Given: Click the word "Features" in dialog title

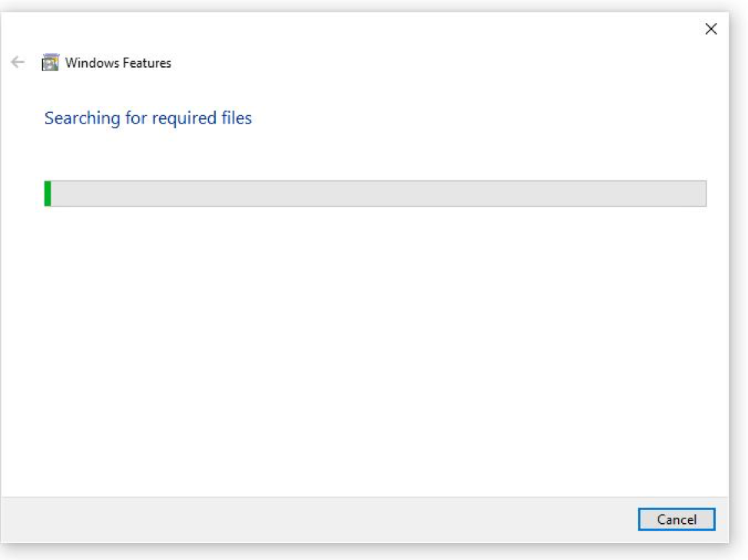Looking at the screenshot, I should (147, 63).
